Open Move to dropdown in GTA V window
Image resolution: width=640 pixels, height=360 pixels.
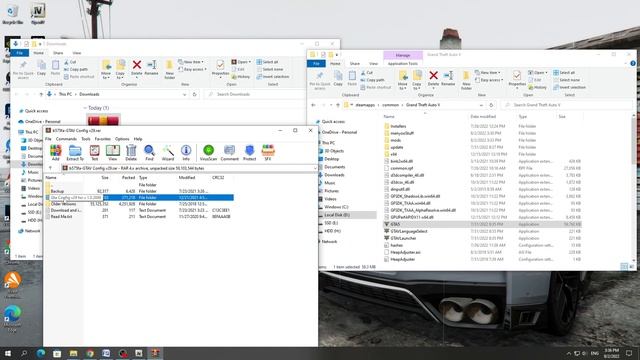402,81
